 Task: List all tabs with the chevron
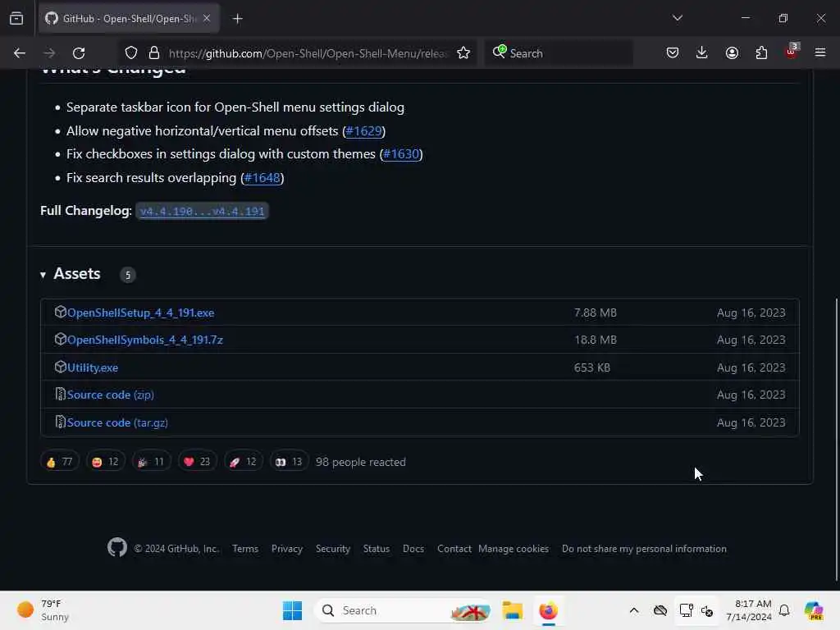pos(677,18)
